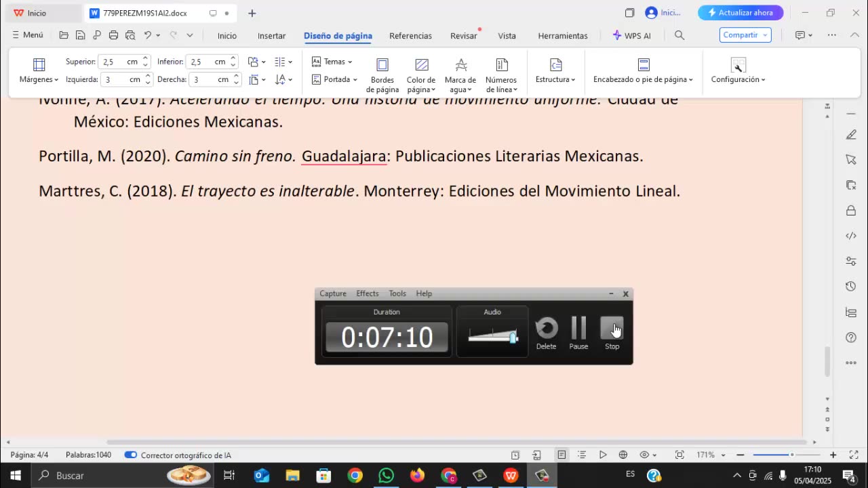Switch to the Referencias tab
This screenshot has height=488, width=868.
tap(410, 36)
